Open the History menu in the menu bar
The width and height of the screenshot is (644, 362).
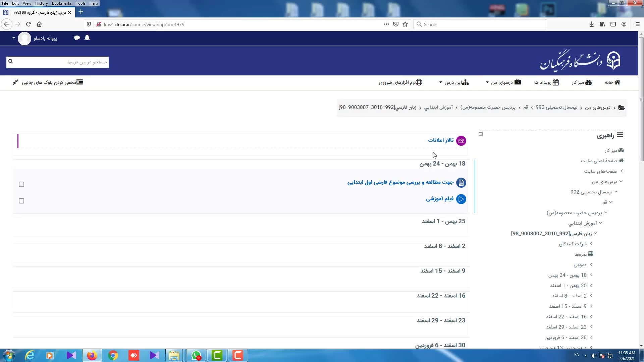click(41, 3)
